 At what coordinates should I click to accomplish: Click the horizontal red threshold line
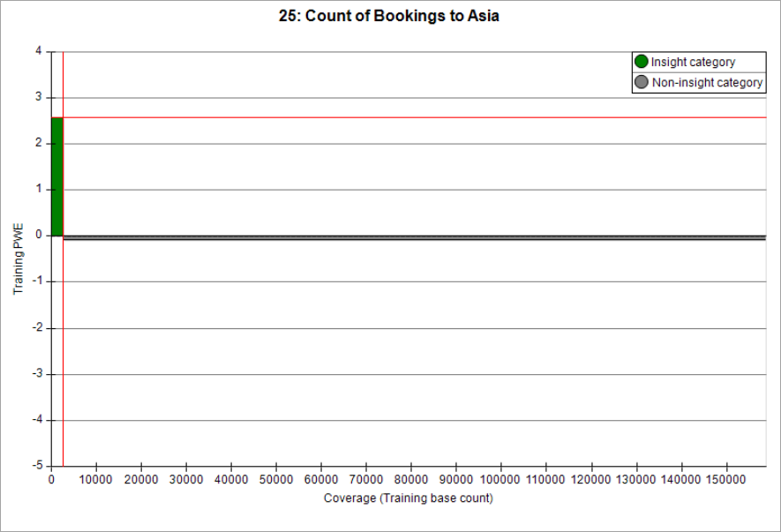pyautogui.click(x=415, y=117)
